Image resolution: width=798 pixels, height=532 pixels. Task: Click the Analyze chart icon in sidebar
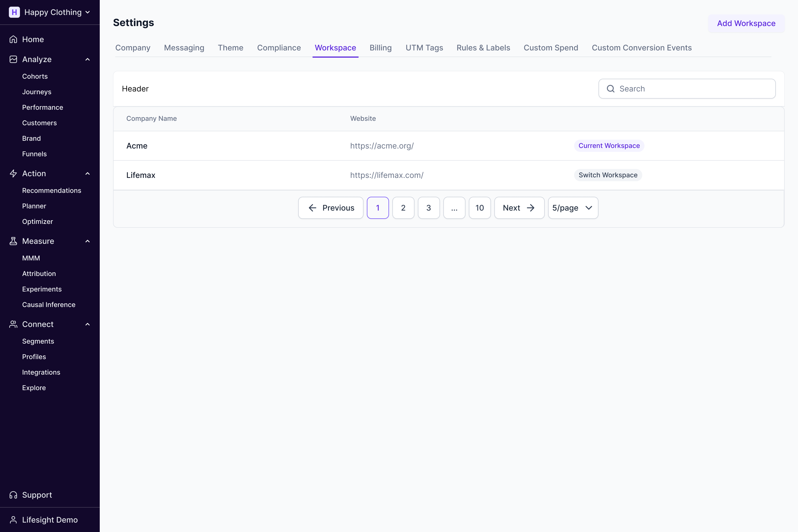click(13, 59)
